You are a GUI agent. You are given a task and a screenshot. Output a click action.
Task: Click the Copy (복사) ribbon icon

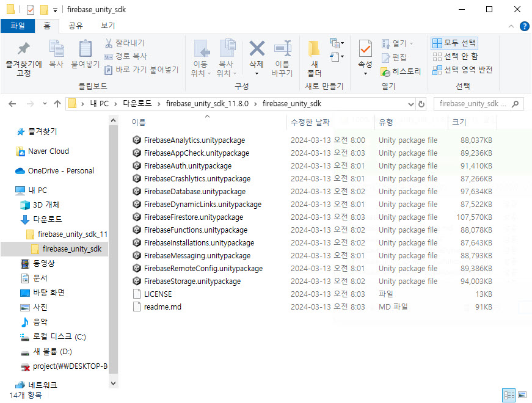pos(56,48)
